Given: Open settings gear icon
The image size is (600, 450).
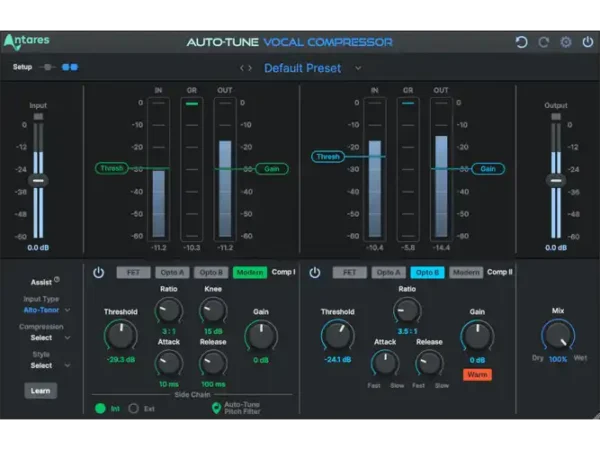Looking at the screenshot, I should (x=566, y=42).
